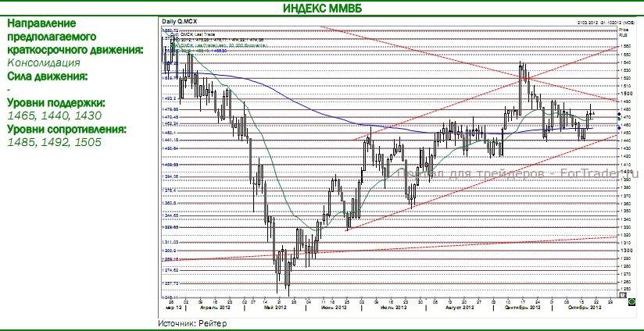Click the 1376,4 level label on left axis

click(170, 190)
